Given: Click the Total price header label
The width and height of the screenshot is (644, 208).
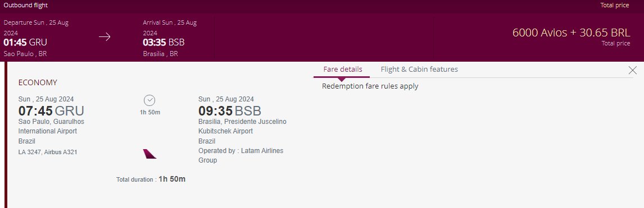Looking at the screenshot, I should pyautogui.click(x=614, y=5).
